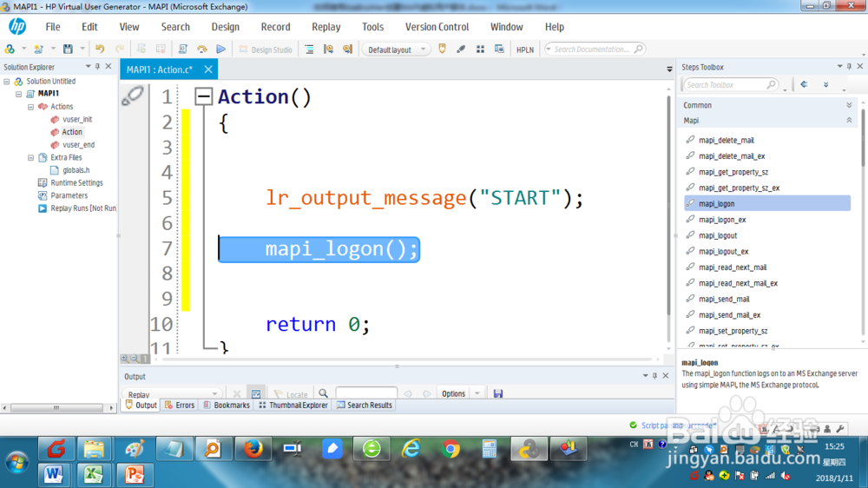Select mapi_delete_mail in the toolbox
This screenshot has width=868, height=488.
click(x=726, y=140)
